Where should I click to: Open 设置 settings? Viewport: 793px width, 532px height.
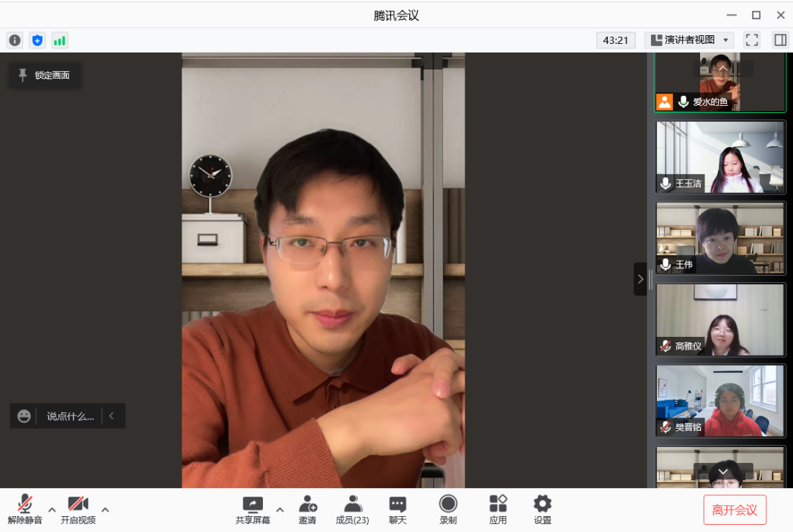542,510
